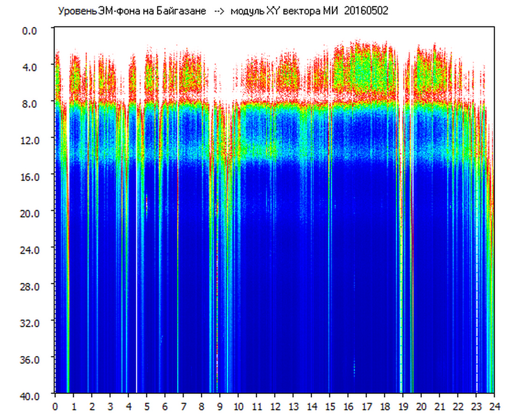Click hour '5' on the time axis
Image resolution: width=512 pixels, height=420 pixels.
(147, 406)
